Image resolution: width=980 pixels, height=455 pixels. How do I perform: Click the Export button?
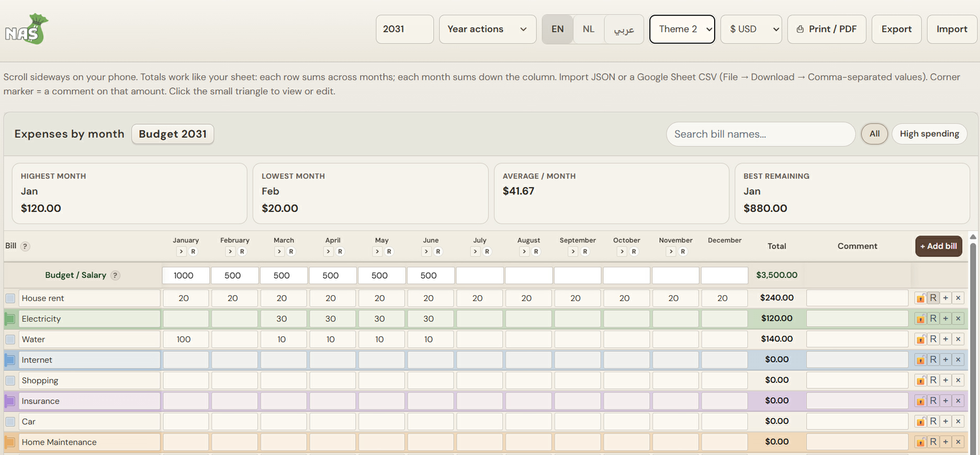[896, 29]
